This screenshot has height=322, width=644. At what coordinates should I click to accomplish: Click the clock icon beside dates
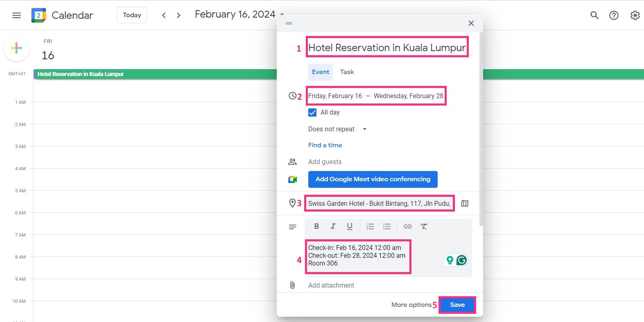292,96
